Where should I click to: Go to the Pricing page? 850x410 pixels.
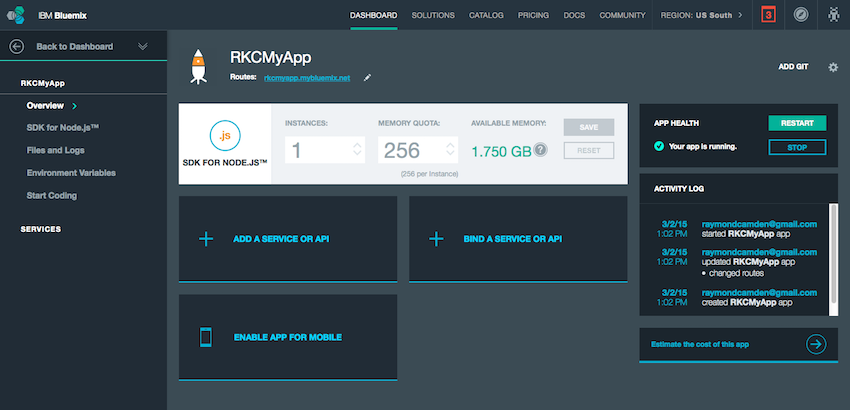point(533,15)
